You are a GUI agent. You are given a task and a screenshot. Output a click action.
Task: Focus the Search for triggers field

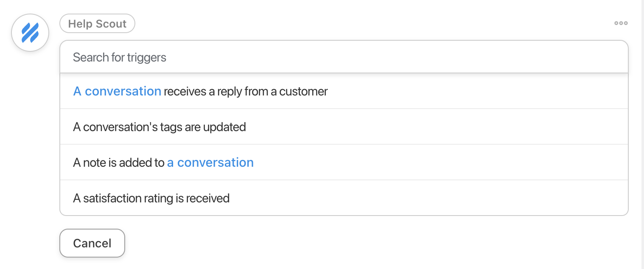pos(344,57)
